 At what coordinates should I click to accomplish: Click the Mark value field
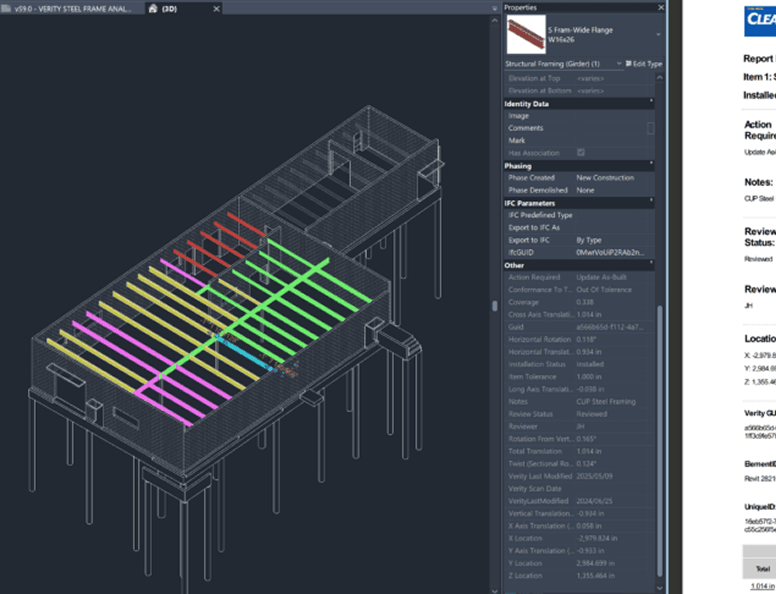[614, 141]
